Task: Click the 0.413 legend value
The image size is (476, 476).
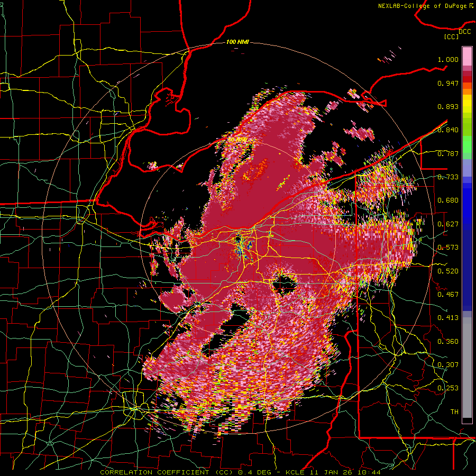Action: (448, 318)
